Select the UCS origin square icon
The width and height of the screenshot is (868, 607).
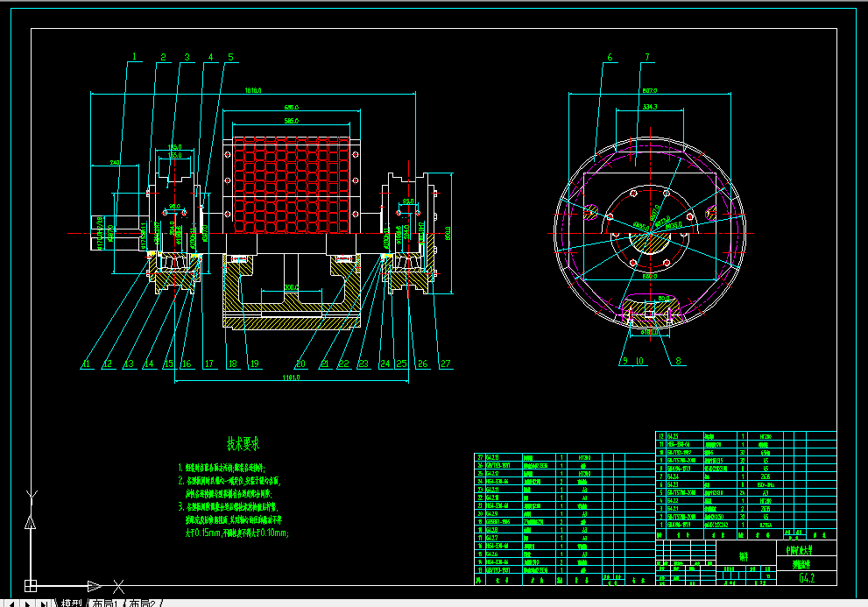(31, 585)
